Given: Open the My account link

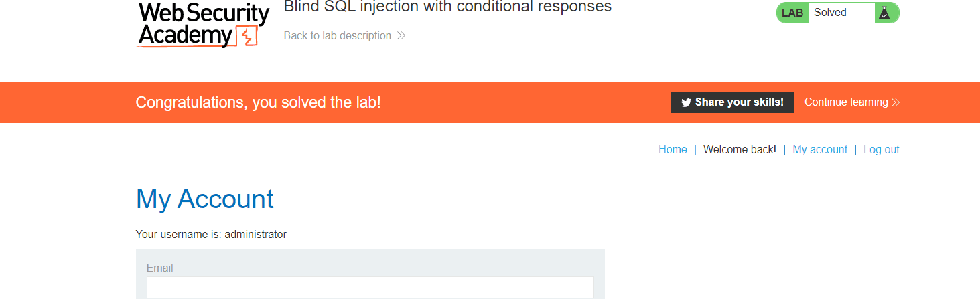Looking at the screenshot, I should point(820,150).
